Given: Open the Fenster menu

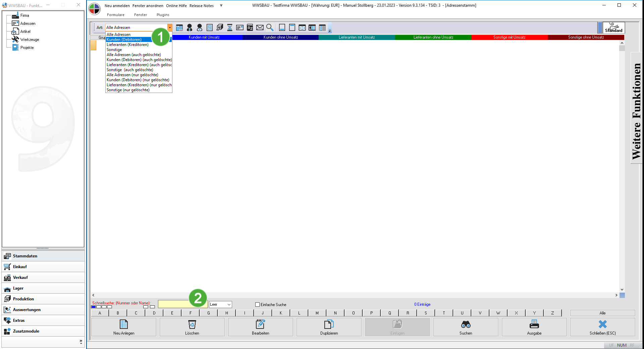Looking at the screenshot, I should pos(141,15).
